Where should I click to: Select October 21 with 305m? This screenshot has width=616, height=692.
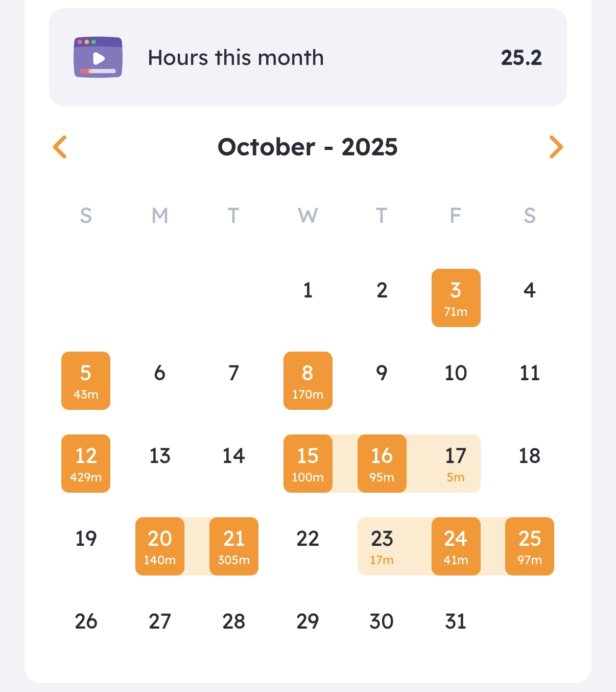pyautogui.click(x=234, y=546)
